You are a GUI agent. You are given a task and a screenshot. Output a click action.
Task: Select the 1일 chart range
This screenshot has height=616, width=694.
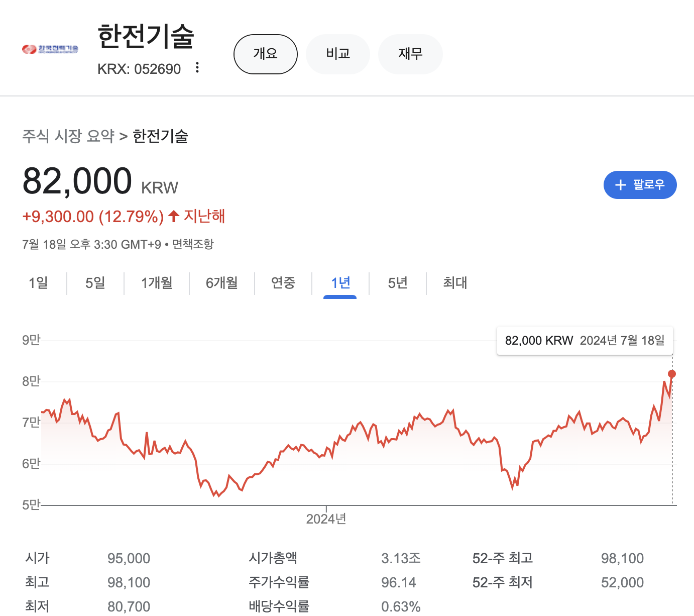coord(38,283)
